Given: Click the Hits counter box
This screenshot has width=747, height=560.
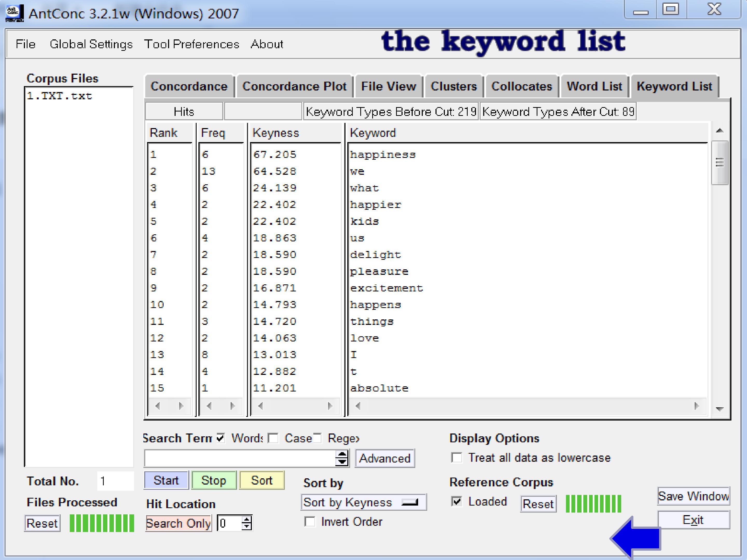Looking at the screenshot, I should pos(184,111).
